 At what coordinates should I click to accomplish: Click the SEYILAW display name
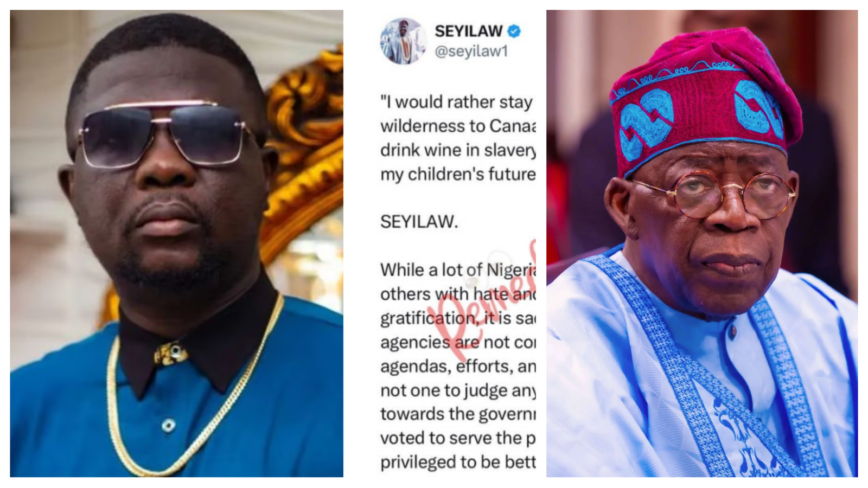tap(469, 31)
